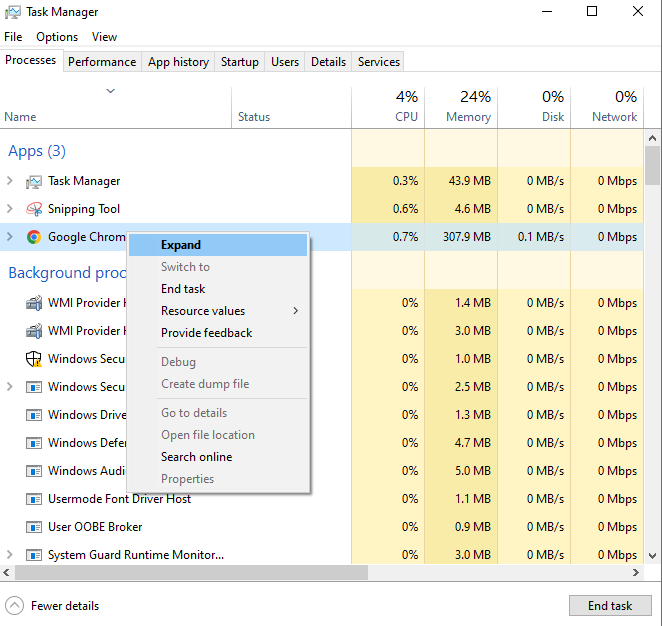662x626 pixels.
Task: Switch to the Users tab
Action: tap(285, 62)
